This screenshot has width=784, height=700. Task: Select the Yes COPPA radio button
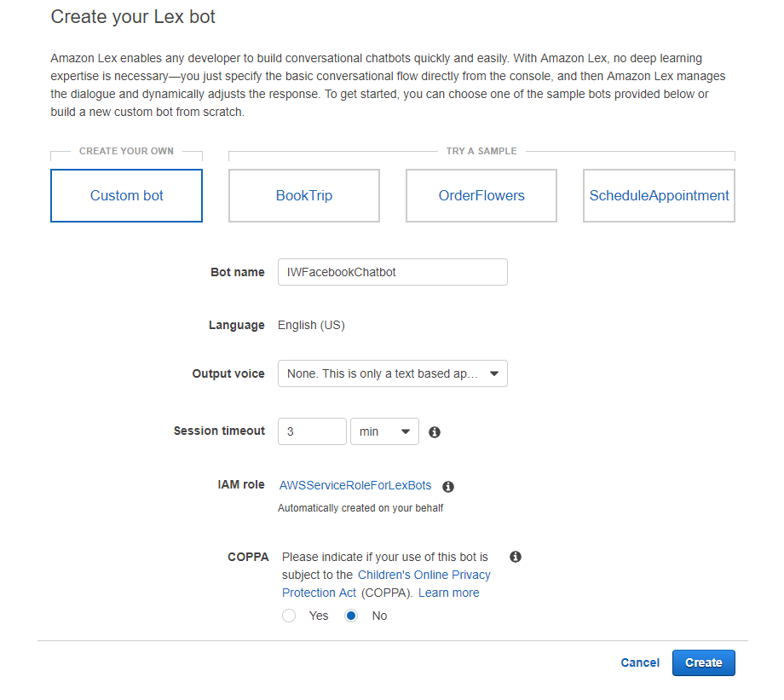289,616
